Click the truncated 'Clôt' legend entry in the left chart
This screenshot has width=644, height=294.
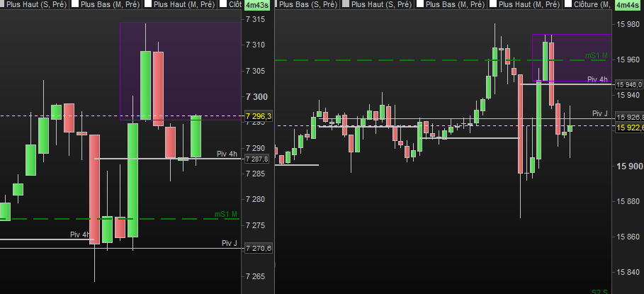[235, 4]
